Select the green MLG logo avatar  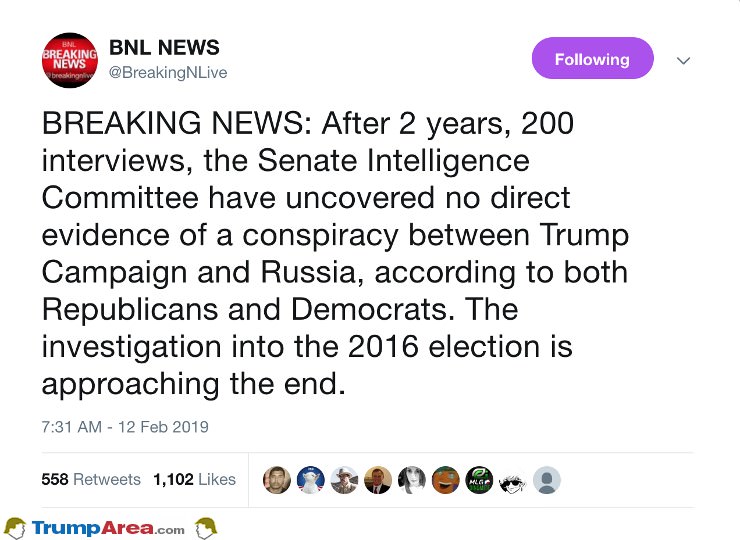pyautogui.click(x=479, y=480)
